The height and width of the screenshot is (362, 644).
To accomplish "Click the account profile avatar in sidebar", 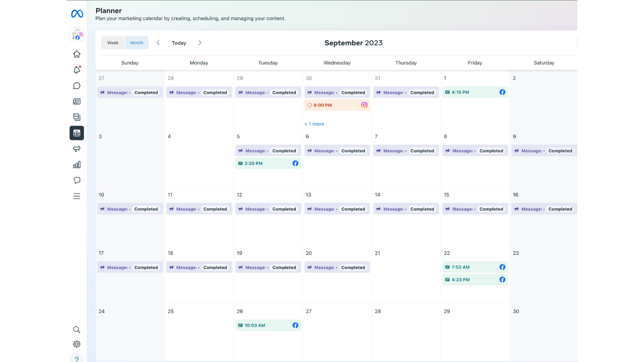I will tap(77, 35).
